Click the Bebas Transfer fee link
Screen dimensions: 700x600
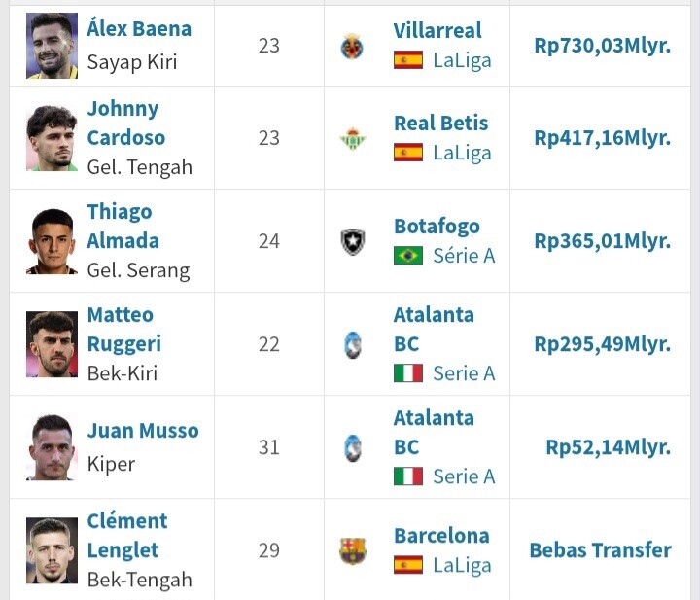pyautogui.click(x=601, y=550)
